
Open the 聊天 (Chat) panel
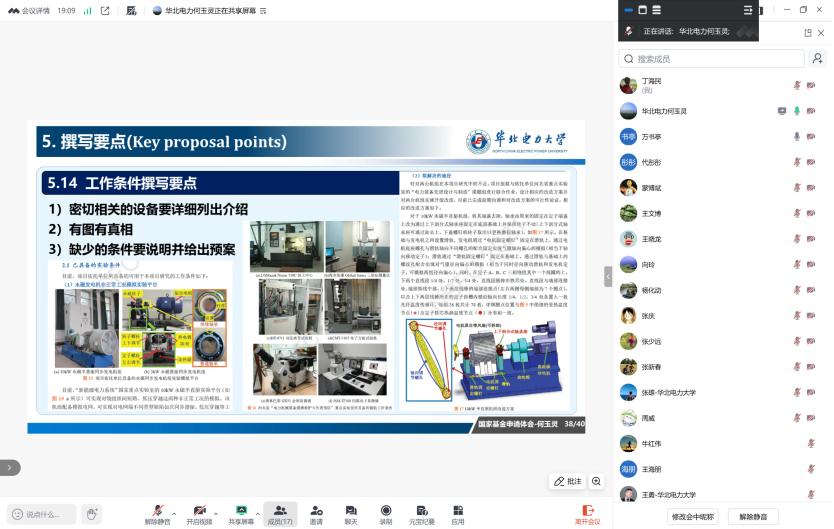pyautogui.click(x=351, y=513)
